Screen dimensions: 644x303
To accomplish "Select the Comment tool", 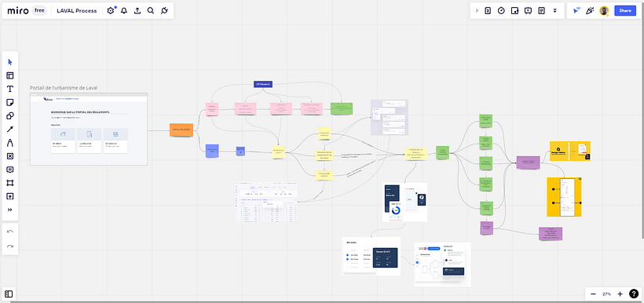I will [x=10, y=170].
